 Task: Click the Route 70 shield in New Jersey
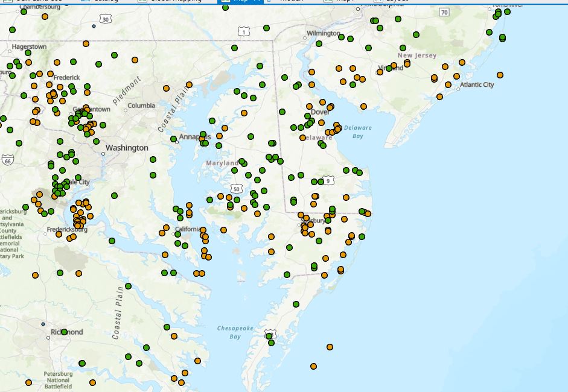(x=444, y=12)
